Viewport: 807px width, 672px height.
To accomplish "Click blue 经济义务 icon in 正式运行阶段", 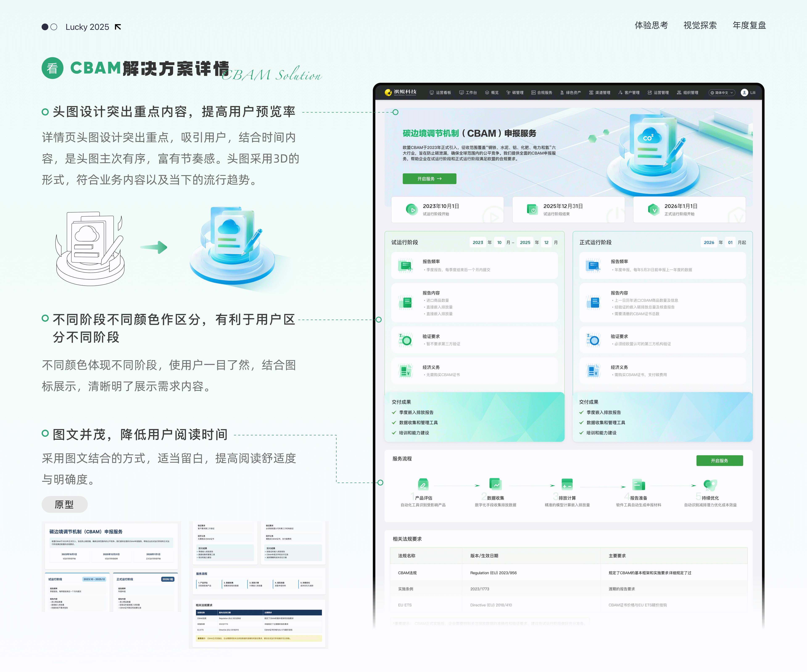I will tap(593, 371).
